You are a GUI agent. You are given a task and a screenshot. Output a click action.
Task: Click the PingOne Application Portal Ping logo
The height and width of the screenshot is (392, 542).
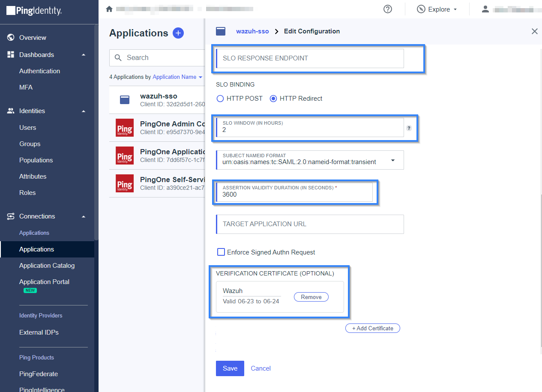pyautogui.click(x=125, y=156)
